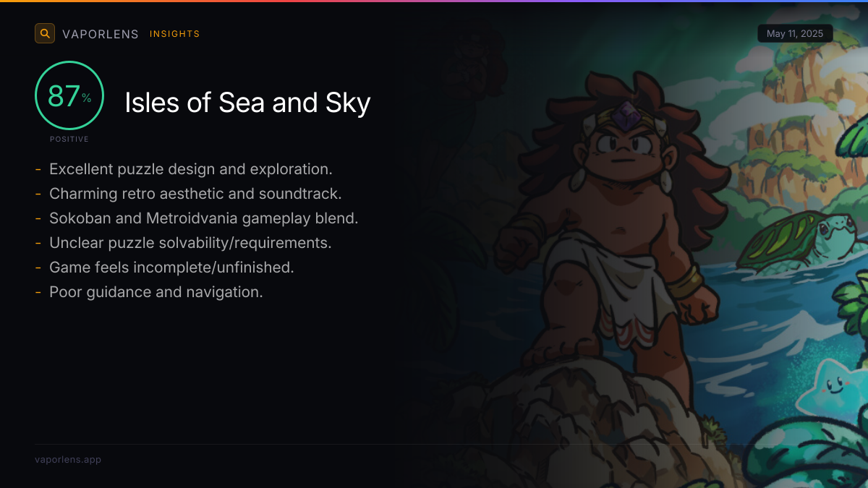
Task: Select the INSIGHTS label
Action: (175, 34)
